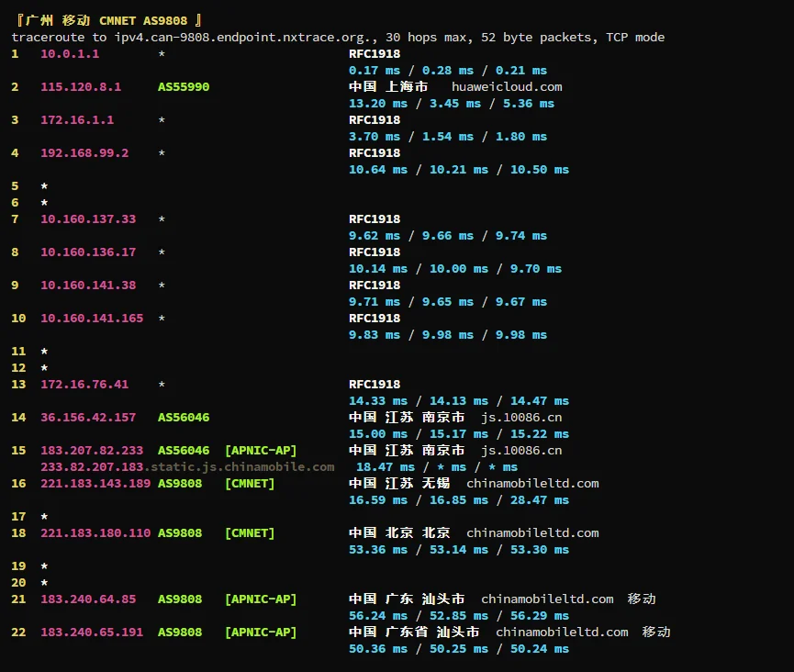The image size is (794, 672).
Task: Click [CMNET] tag on hop 16
Action: click(250, 484)
